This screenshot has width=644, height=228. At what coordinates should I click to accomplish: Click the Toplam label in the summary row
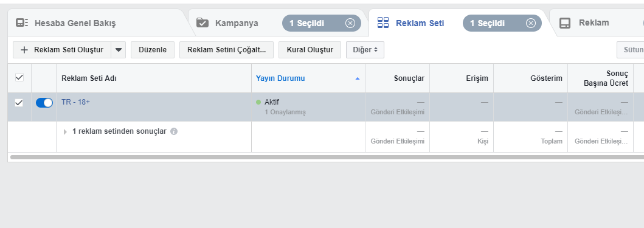tap(552, 141)
